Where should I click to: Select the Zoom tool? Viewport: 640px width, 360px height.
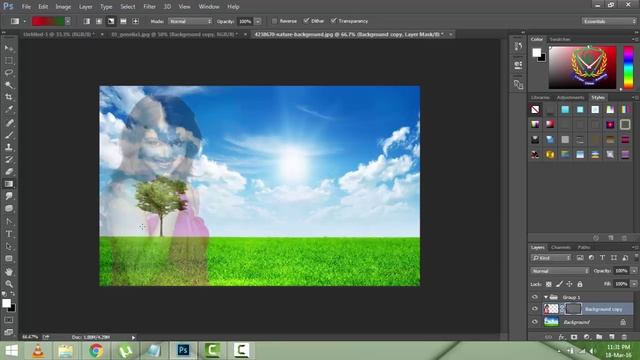(9, 284)
